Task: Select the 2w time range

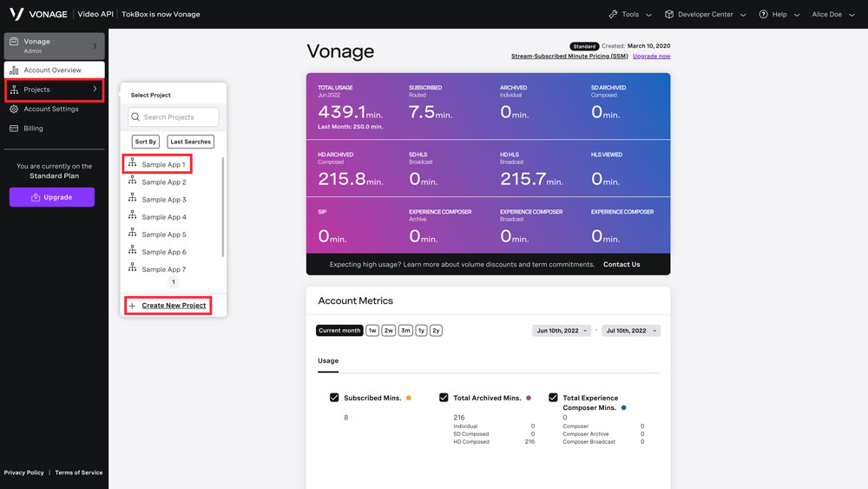Action: point(389,331)
